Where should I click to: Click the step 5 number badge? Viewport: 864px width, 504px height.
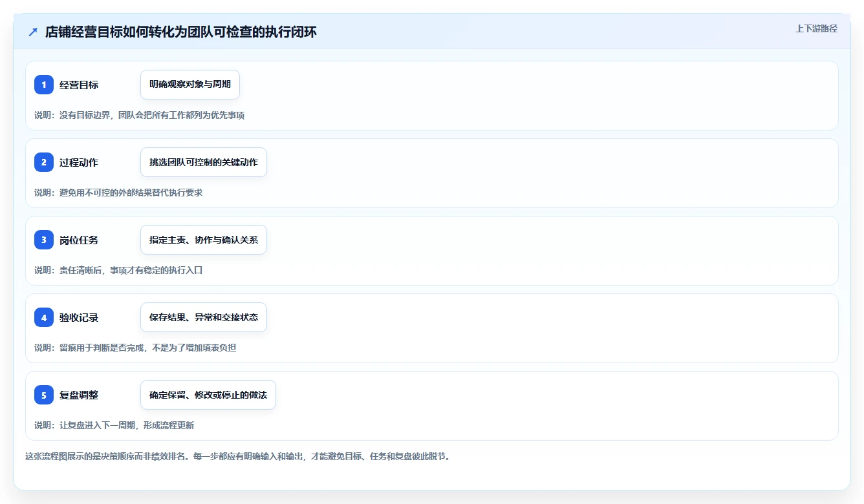tap(44, 395)
